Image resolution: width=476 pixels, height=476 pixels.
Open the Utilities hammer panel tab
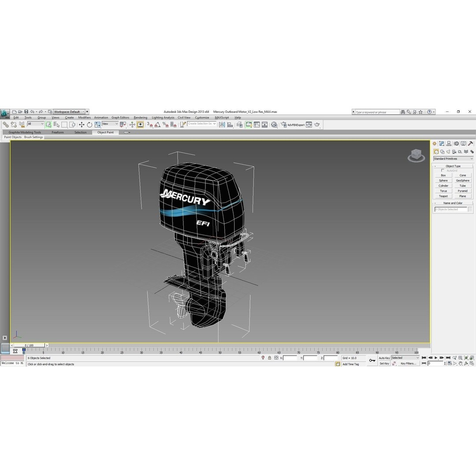click(471, 144)
